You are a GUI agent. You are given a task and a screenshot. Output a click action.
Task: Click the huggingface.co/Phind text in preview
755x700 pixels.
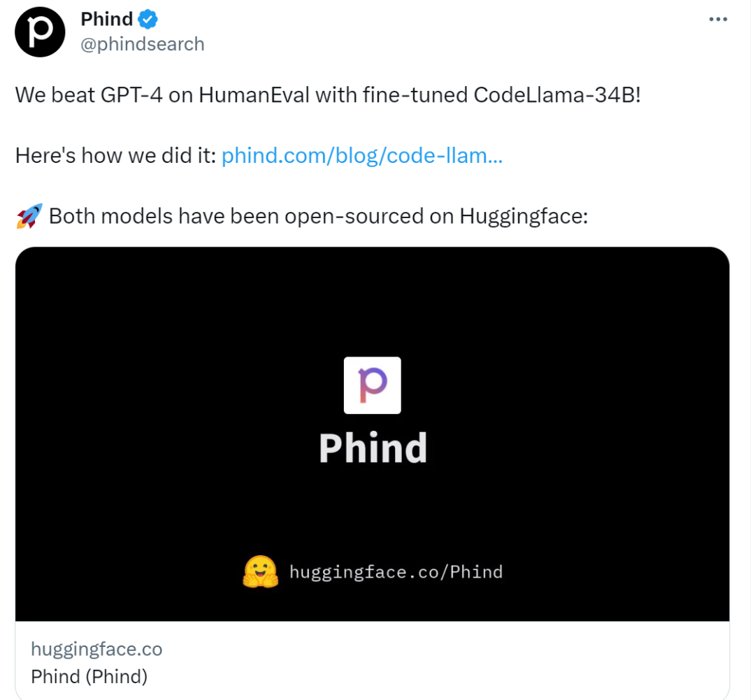(396, 572)
